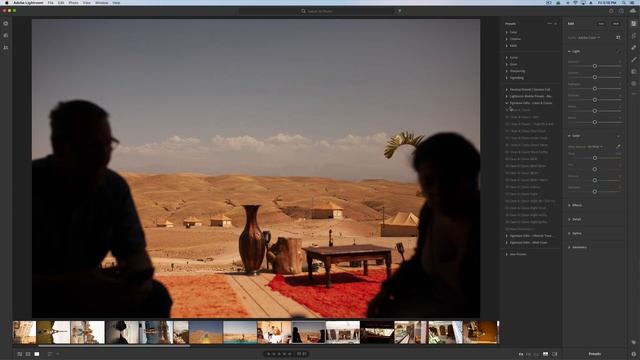Click the Temp slider handle
640x360 pixels.
595,158
